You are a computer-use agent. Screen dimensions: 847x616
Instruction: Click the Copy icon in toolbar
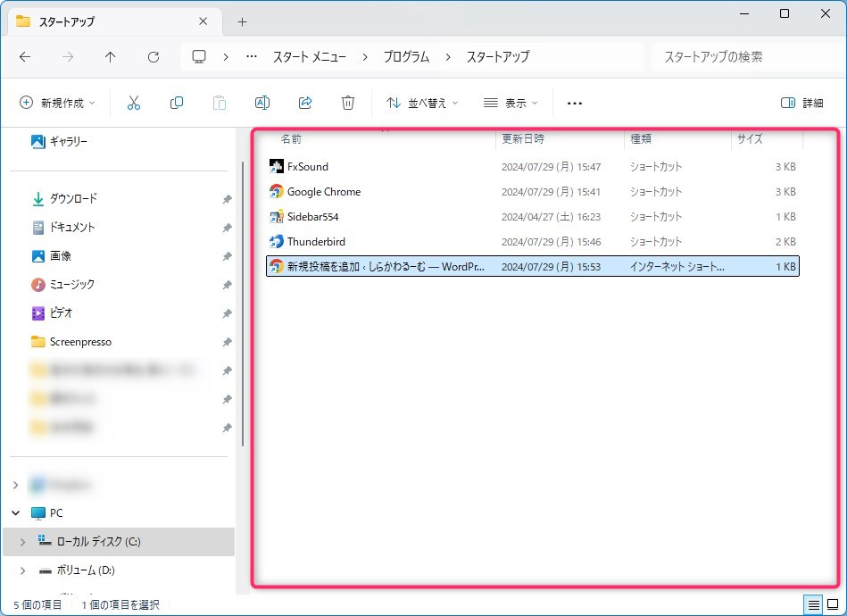click(x=177, y=103)
